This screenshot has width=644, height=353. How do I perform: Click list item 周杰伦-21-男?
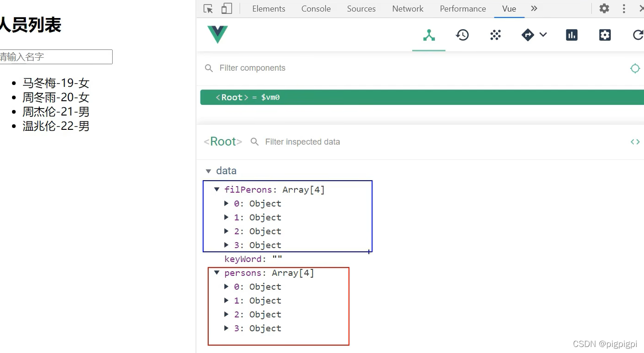pyautogui.click(x=56, y=112)
